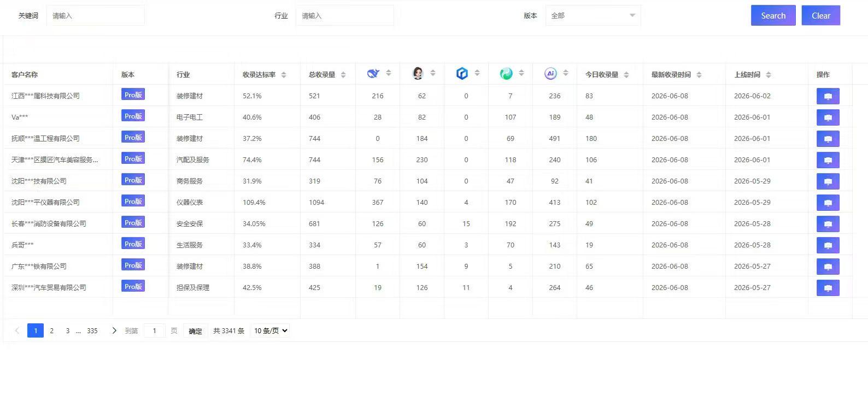Focus the 关键词 input field

point(96,16)
